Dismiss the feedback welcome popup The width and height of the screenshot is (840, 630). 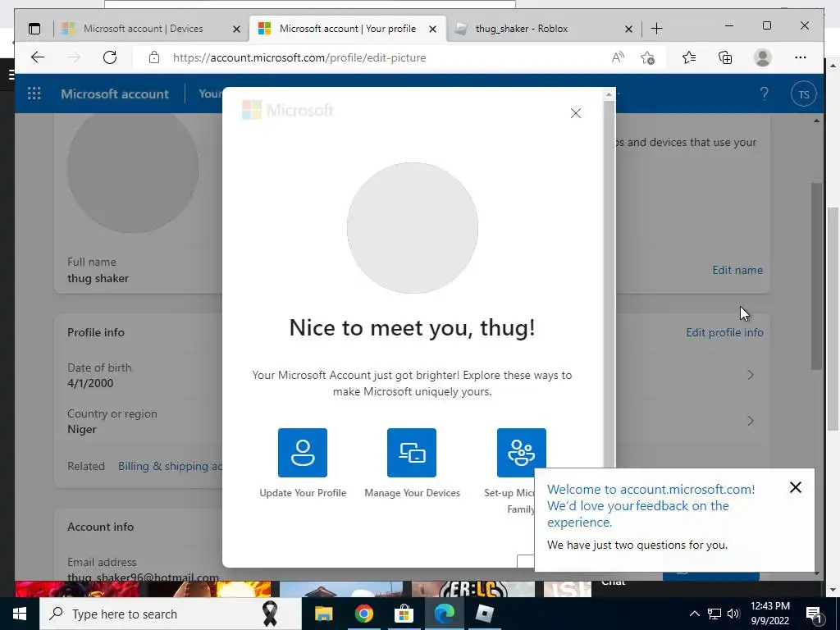796,487
